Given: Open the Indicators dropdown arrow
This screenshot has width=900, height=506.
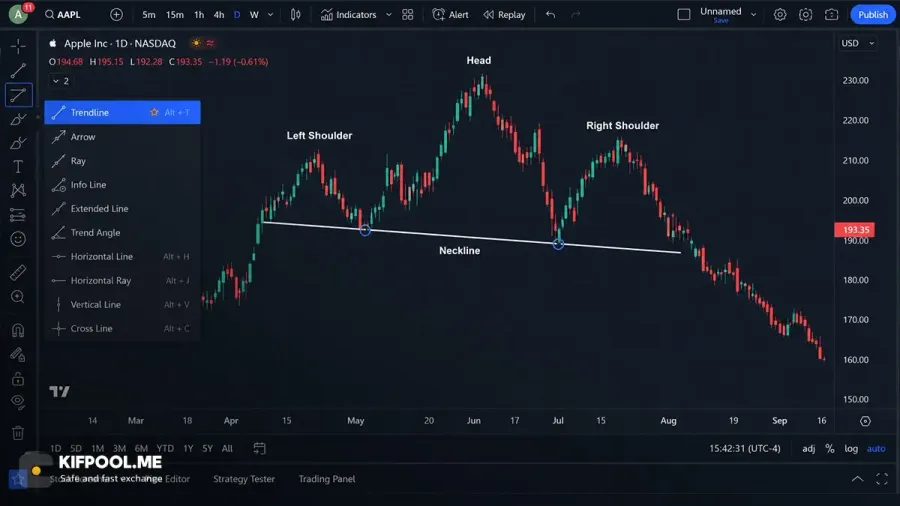Looking at the screenshot, I should point(389,14).
